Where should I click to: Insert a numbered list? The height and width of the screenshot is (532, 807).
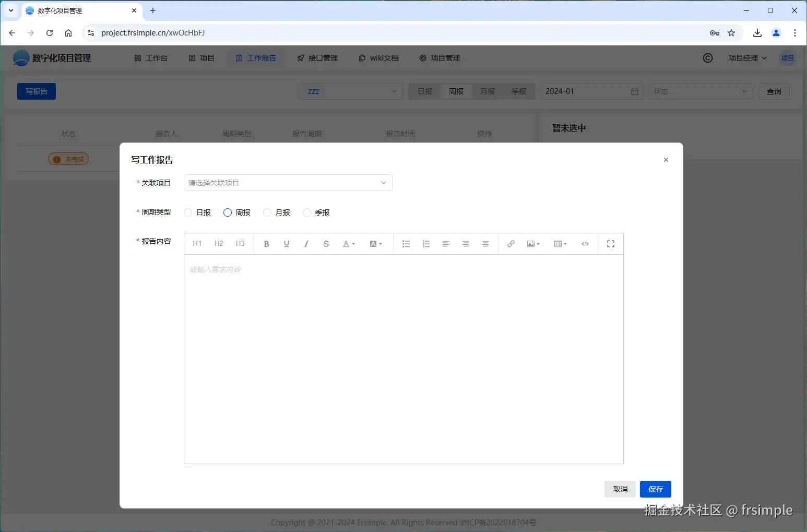tap(425, 243)
